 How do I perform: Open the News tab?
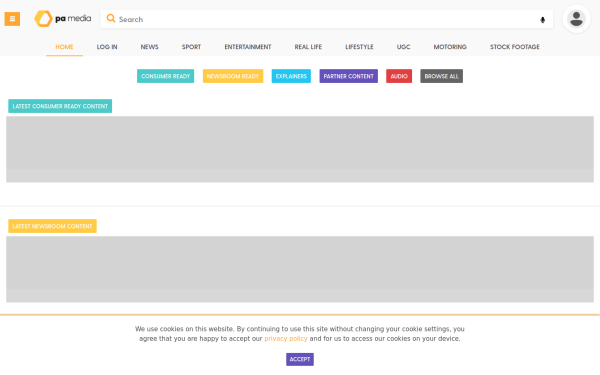149,47
